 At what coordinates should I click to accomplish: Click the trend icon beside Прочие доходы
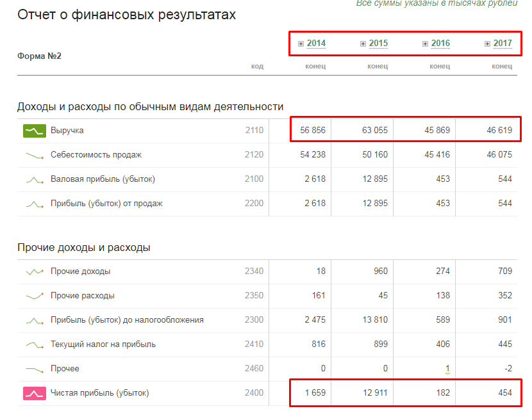pos(34,271)
